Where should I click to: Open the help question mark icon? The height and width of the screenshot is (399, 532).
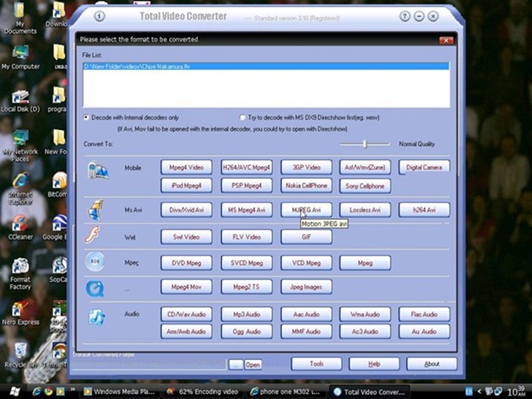click(404, 16)
